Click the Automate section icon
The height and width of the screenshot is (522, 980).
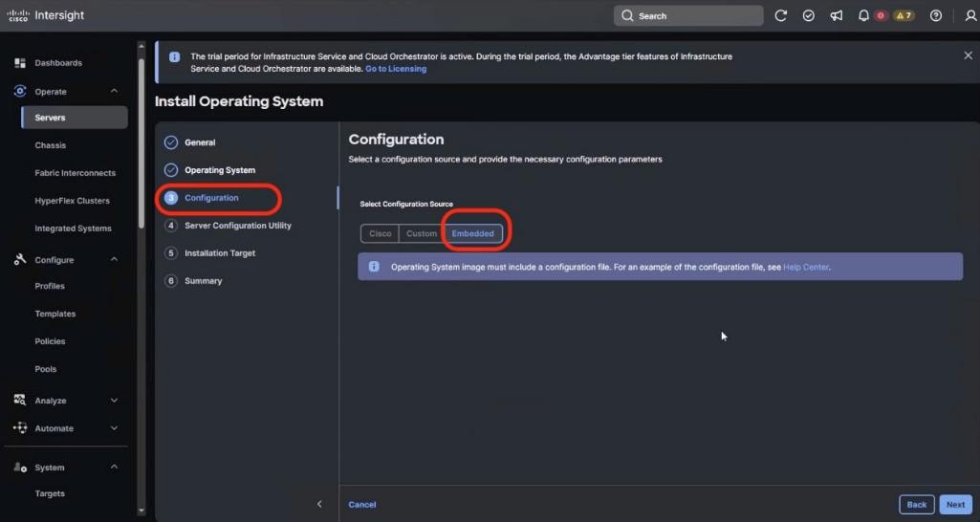coord(20,428)
